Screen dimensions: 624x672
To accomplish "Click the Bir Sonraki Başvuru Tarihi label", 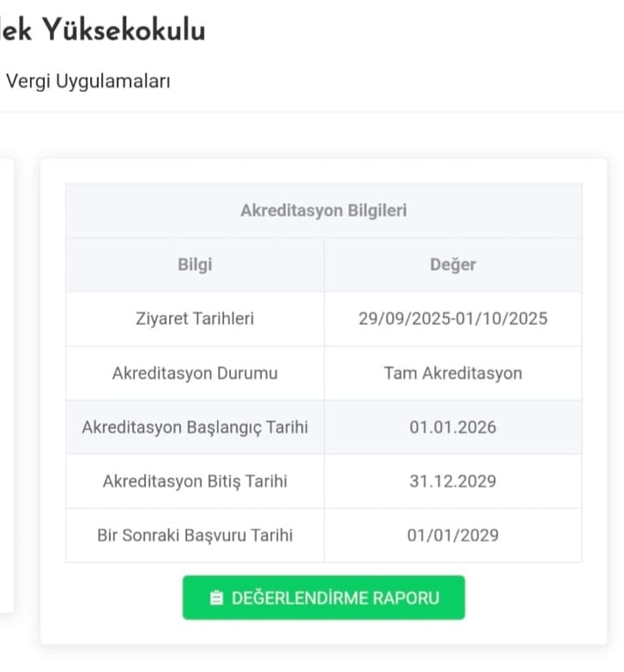I will pos(194,535).
